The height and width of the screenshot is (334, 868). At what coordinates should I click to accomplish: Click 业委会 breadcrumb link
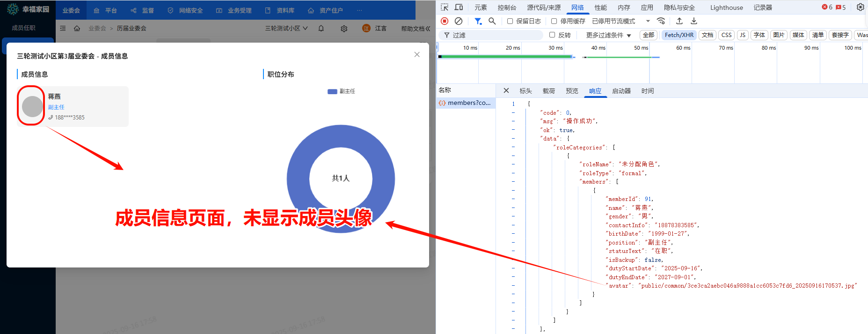[x=97, y=28]
